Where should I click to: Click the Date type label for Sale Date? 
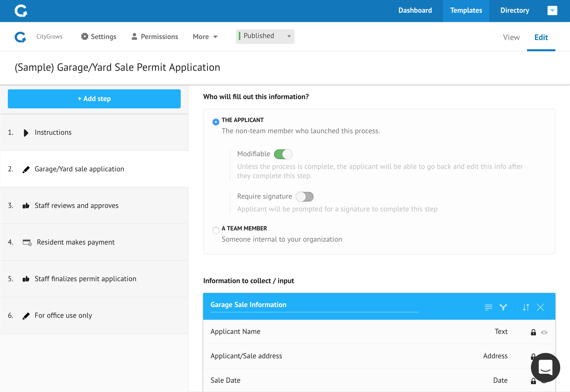tap(500, 380)
